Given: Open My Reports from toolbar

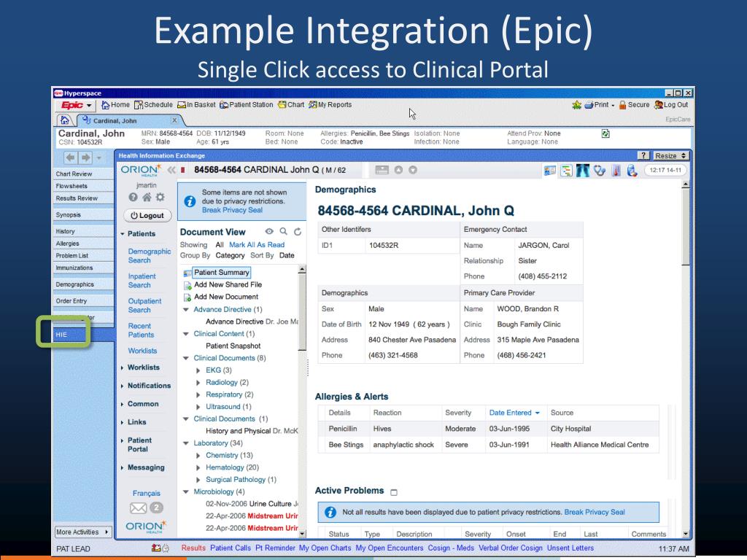Looking at the screenshot, I should tap(330, 105).
